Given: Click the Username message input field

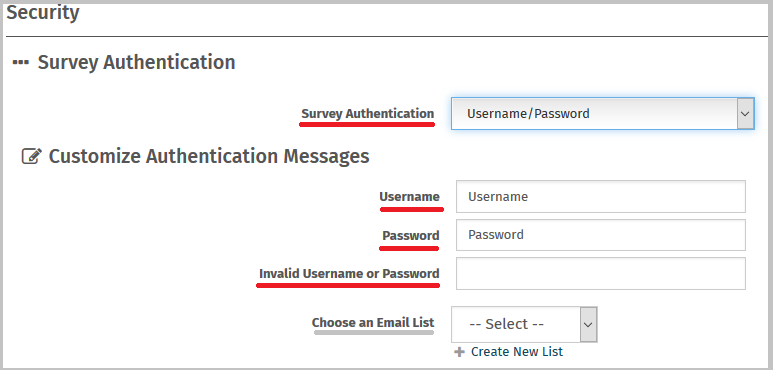Looking at the screenshot, I should coord(600,197).
